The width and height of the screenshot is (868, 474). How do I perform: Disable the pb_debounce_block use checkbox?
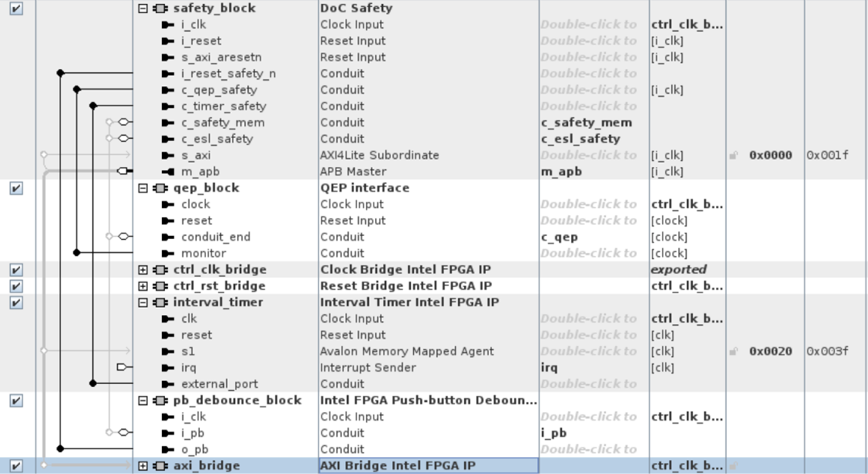(16, 400)
